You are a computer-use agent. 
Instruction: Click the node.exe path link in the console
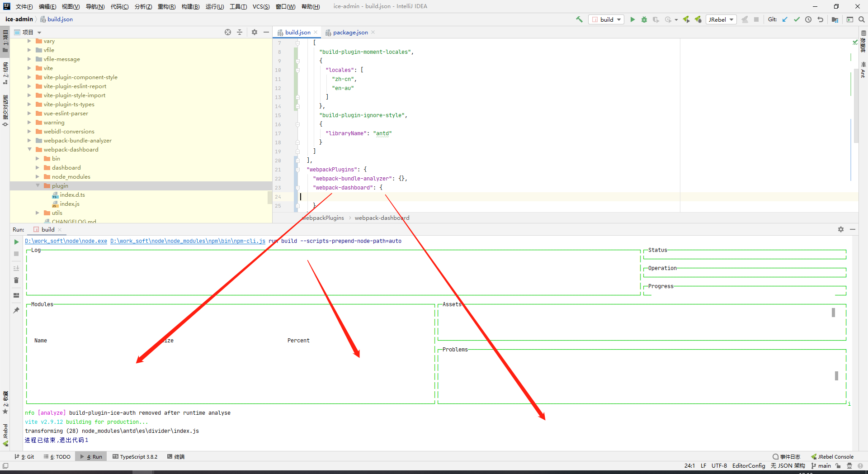pos(66,241)
